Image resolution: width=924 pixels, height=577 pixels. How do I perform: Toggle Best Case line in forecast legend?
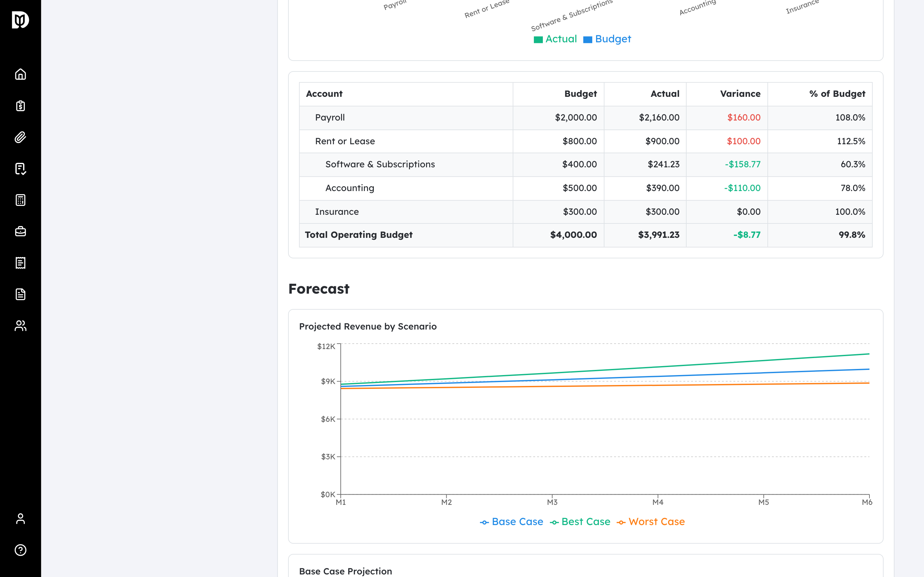click(580, 522)
